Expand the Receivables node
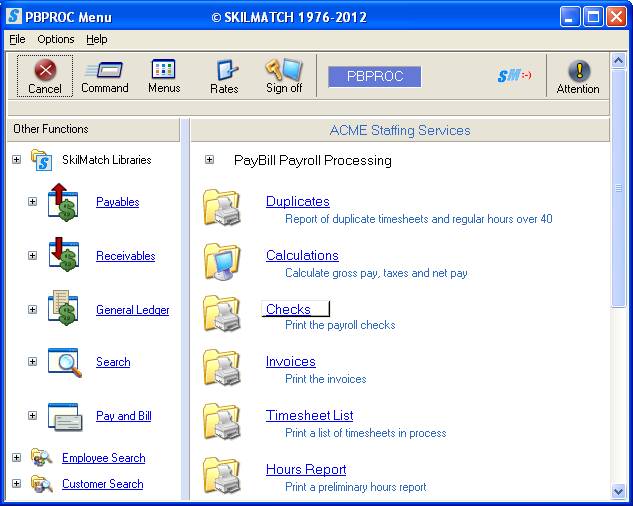 [32, 255]
